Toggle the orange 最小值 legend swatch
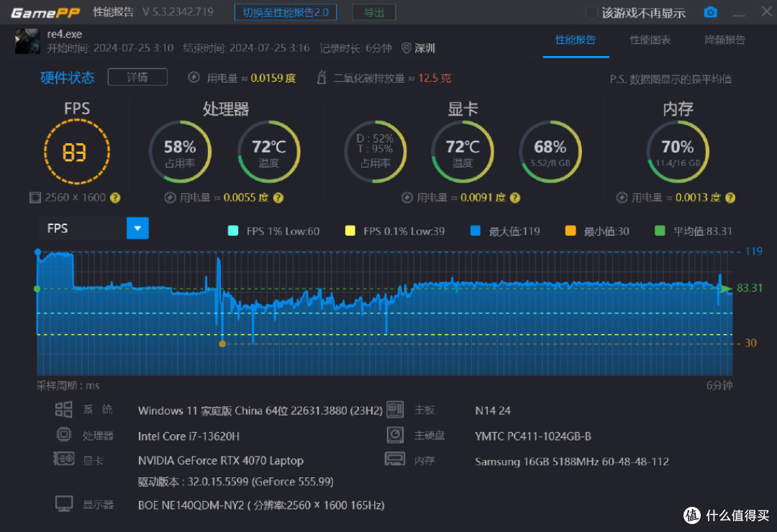777x532 pixels. [571, 231]
